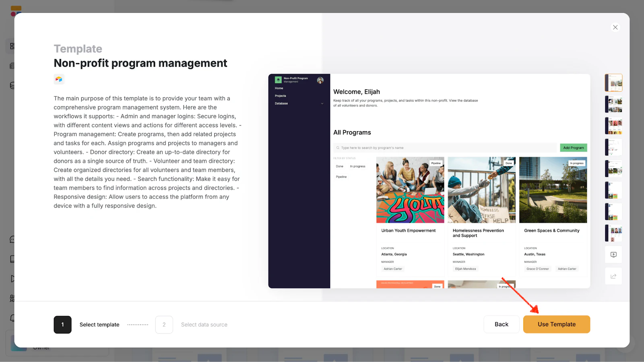644x362 pixels.
Task: Click the Austin, Texas location text
Action: click(535, 254)
